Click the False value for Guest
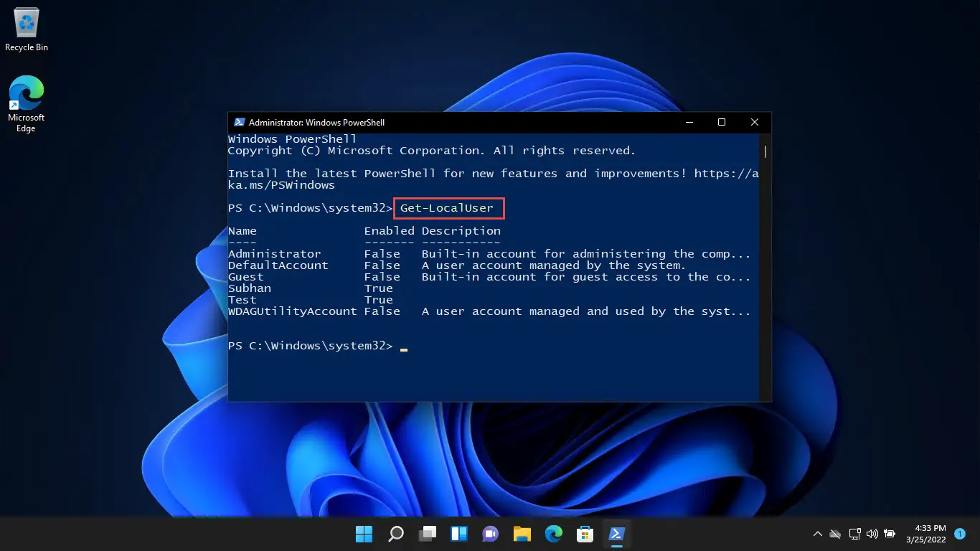Viewport: 980px width, 551px height. coord(382,277)
